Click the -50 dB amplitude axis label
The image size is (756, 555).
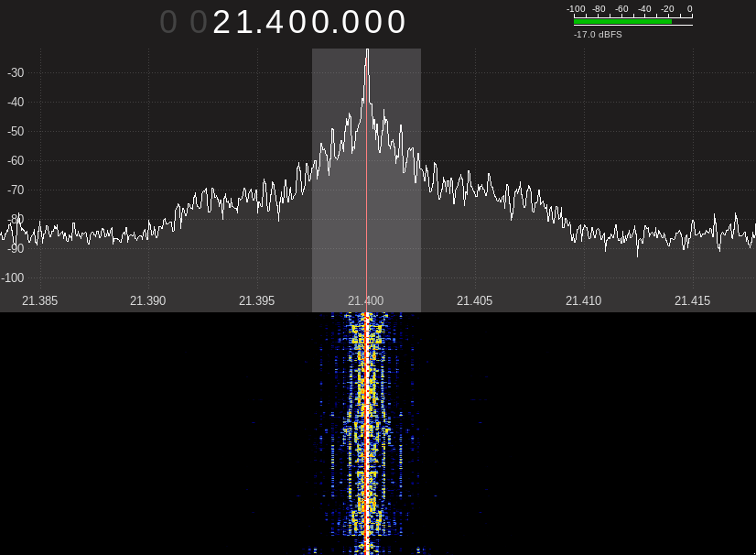16,131
